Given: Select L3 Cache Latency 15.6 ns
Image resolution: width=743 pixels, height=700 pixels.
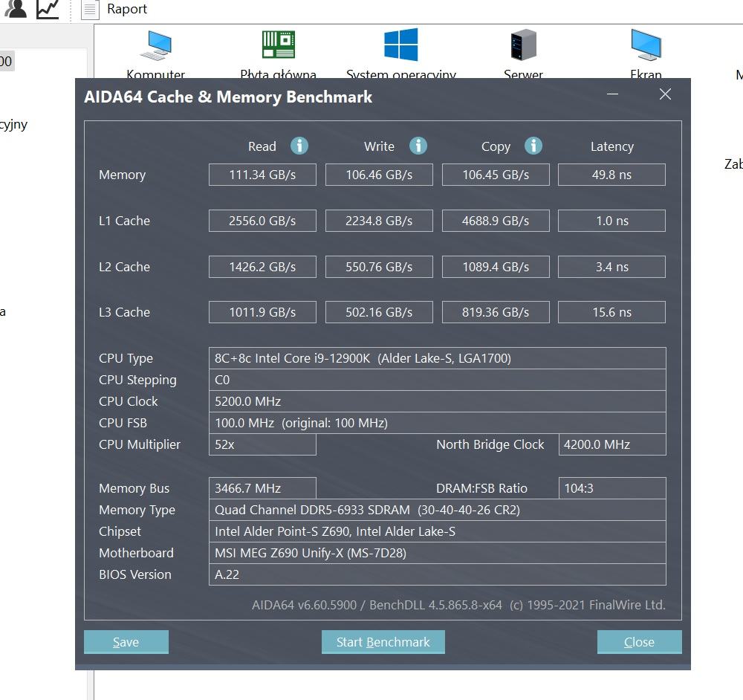Looking at the screenshot, I should pyautogui.click(x=611, y=312).
